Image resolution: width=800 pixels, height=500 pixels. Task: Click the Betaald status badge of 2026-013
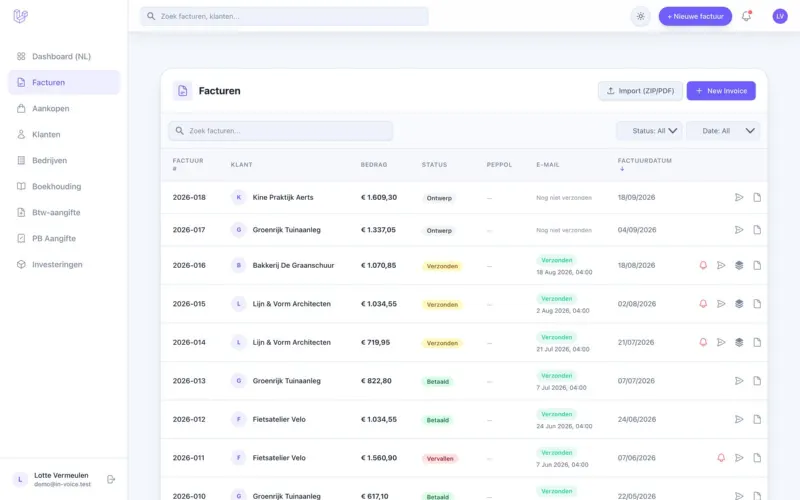[x=438, y=382]
